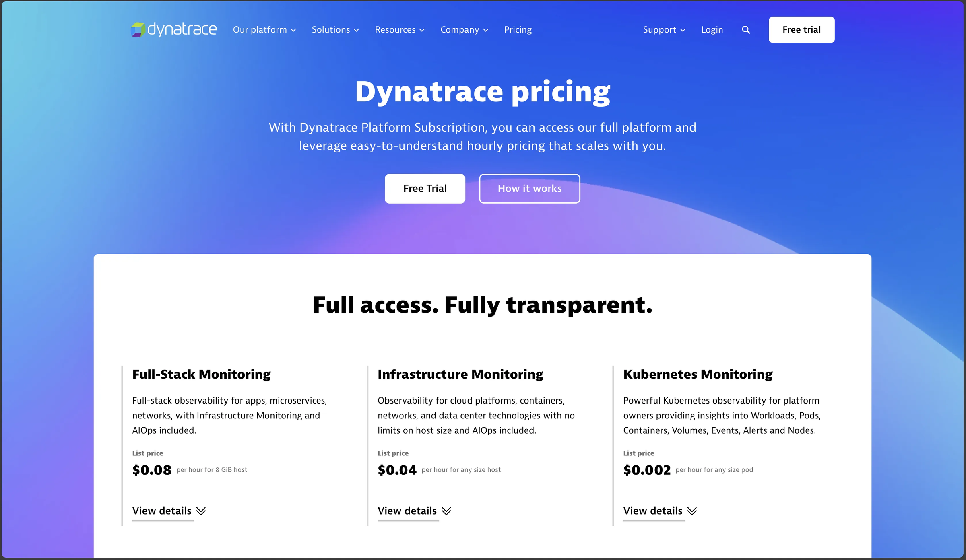Click the dropdown arrow next to Solutions

click(357, 30)
